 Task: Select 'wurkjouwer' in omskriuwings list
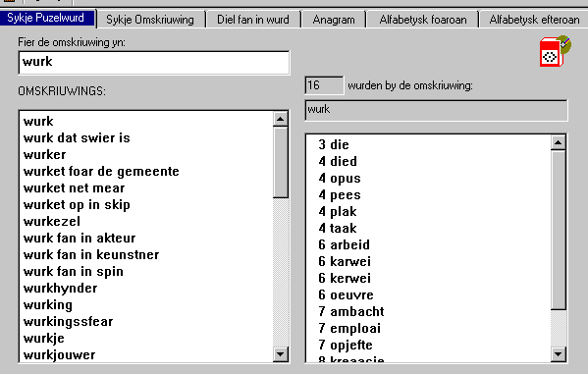click(59, 355)
